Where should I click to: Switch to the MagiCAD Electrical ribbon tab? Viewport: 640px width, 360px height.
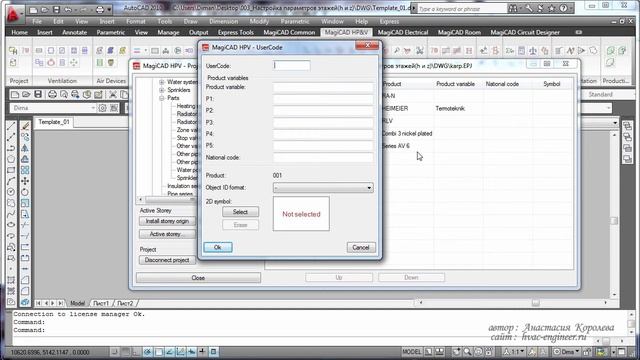coord(403,33)
